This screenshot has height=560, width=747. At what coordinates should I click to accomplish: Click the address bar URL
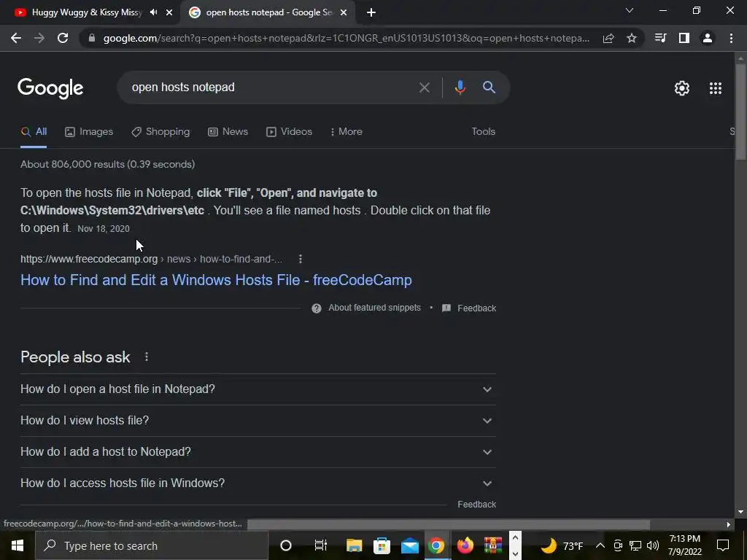click(347, 38)
